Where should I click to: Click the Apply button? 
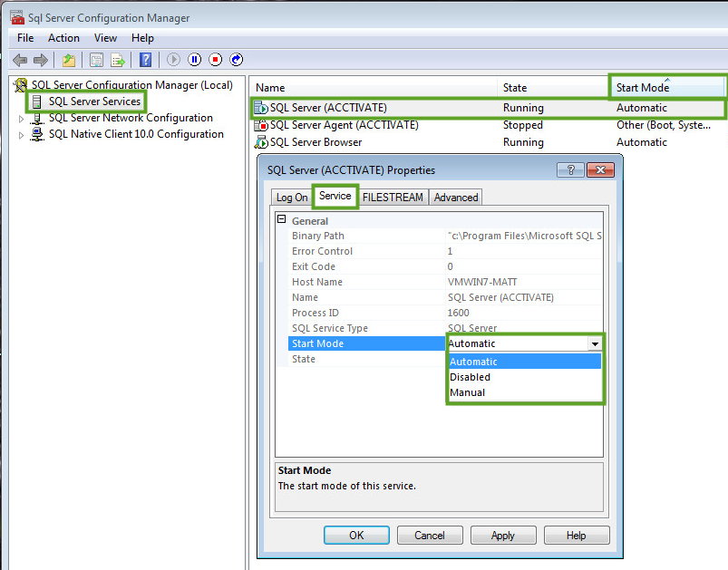coord(503,536)
